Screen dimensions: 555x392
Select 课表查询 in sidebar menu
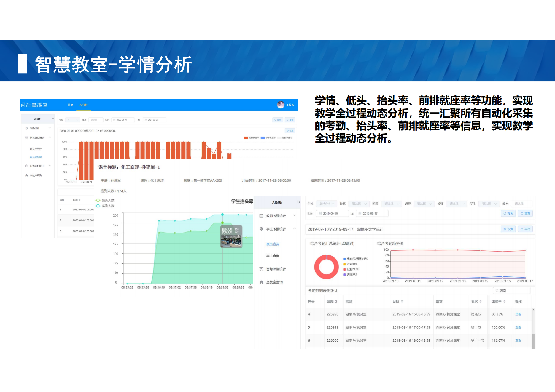[273, 244]
